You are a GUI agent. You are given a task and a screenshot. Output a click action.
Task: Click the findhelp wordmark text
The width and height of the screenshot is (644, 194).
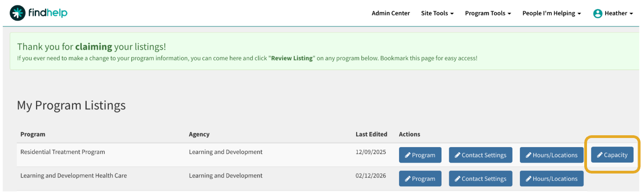(x=48, y=13)
